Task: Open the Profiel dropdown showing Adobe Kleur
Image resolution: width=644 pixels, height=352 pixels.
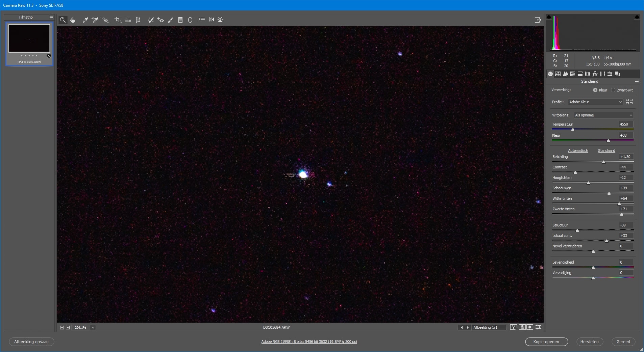Action: [595, 102]
